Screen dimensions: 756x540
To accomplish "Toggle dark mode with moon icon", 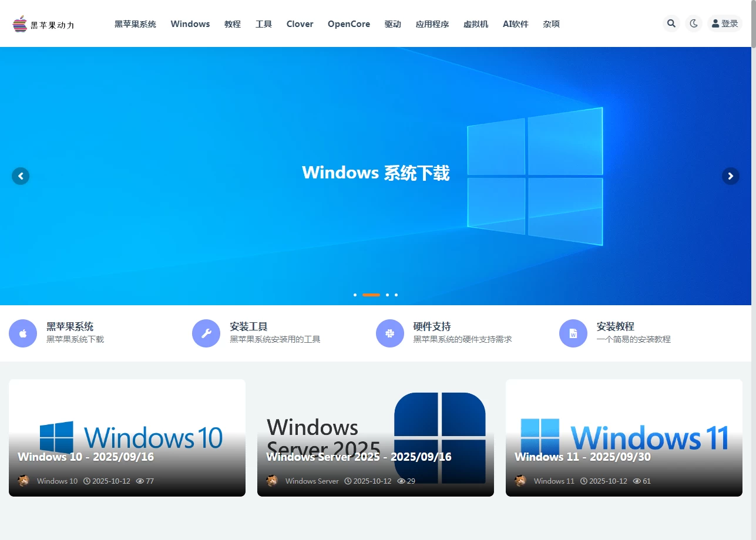I will coord(694,23).
